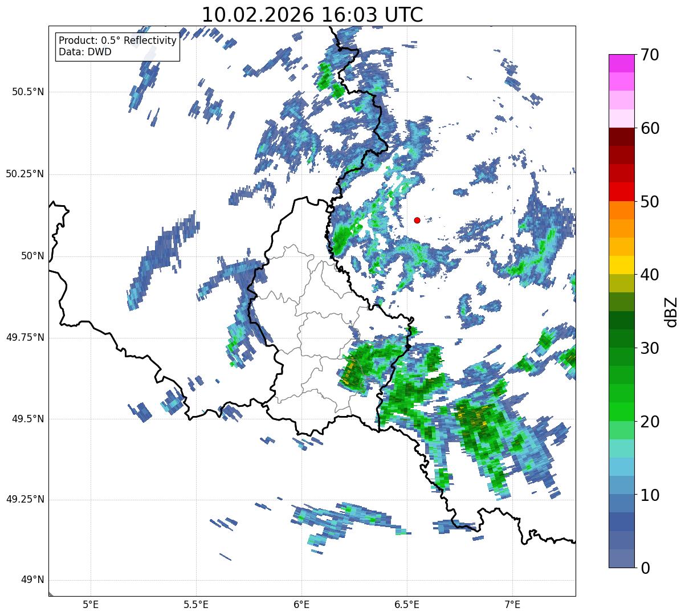Click the magenta top colorbar segment

tap(621, 63)
